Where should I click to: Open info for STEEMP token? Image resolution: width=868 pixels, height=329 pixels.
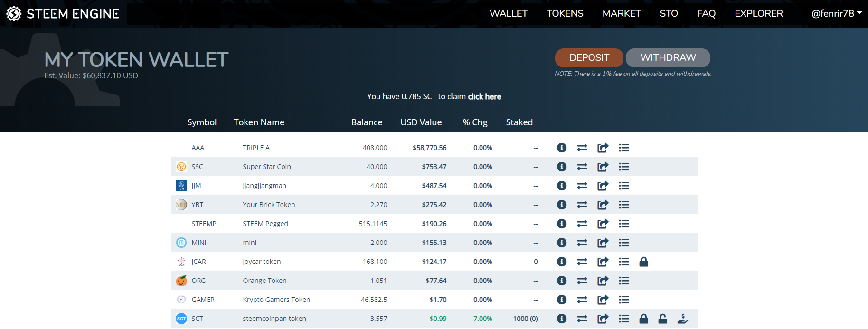[x=562, y=224]
